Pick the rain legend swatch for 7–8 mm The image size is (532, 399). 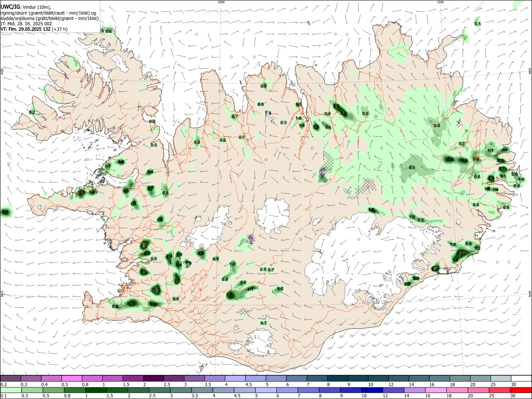click(x=308, y=390)
